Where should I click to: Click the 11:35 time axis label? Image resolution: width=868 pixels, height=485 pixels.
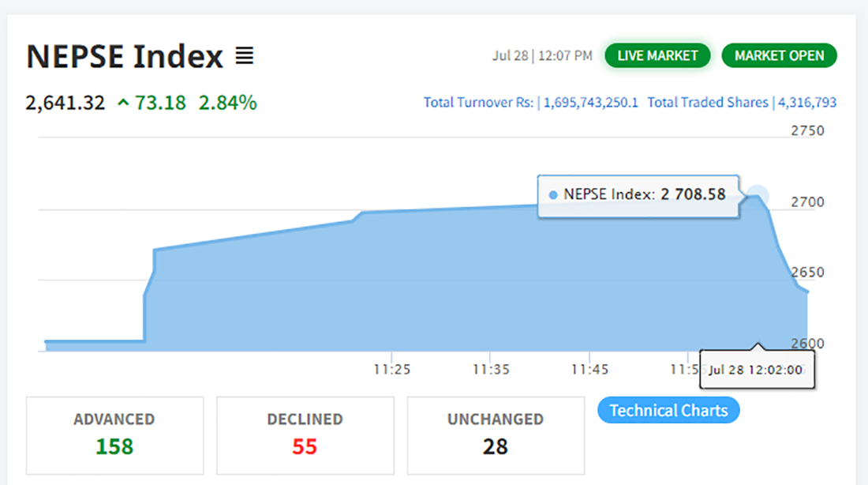(491, 370)
